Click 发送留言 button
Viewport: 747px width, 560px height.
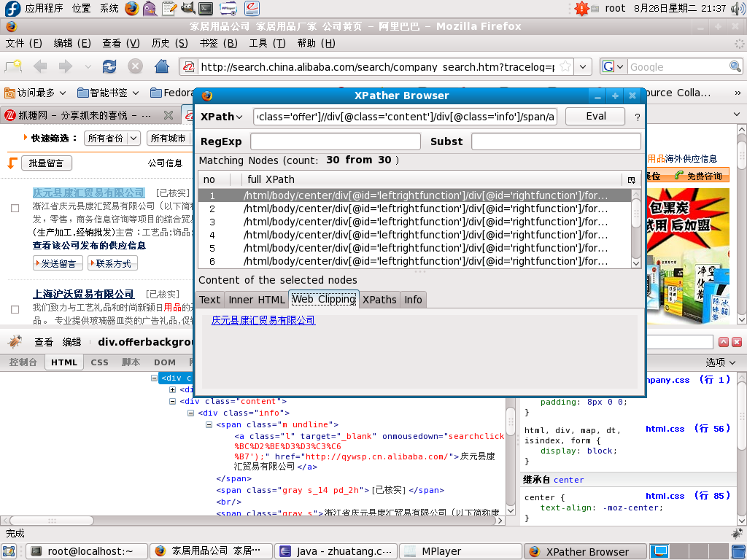coord(58,263)
